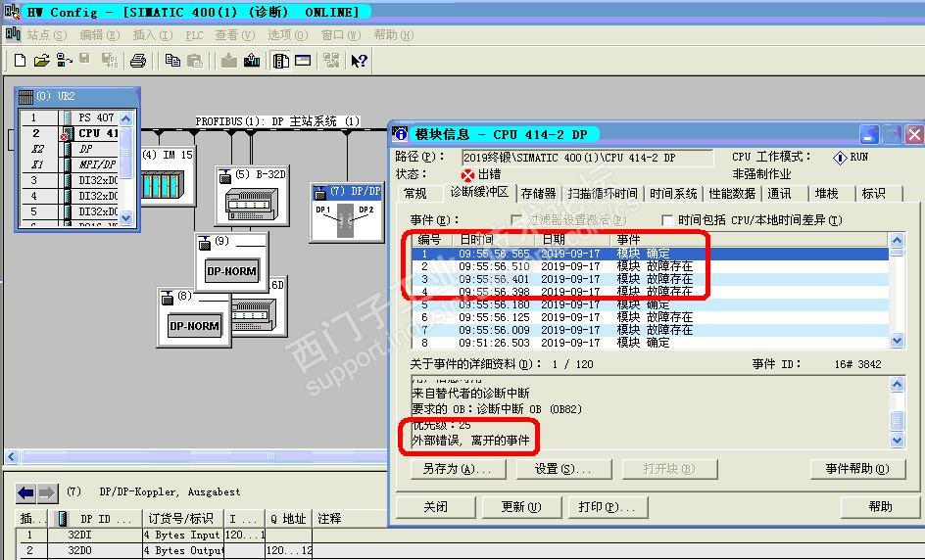The width and height of the screenshot is (925, 560).
Task: Click the 路径 path field
Action: click(x=587, y=158)
